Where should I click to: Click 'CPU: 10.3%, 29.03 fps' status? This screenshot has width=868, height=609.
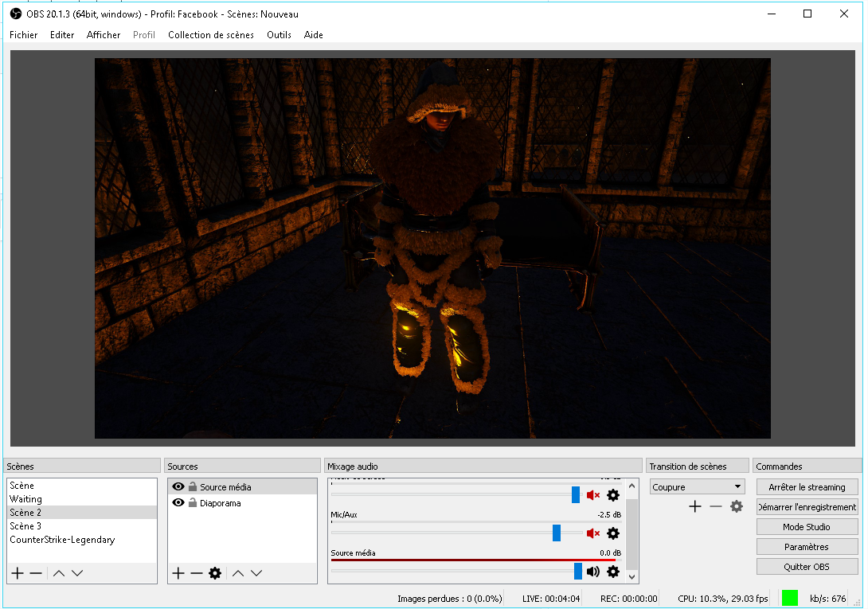pyautogui.click(x=722, y=599)
